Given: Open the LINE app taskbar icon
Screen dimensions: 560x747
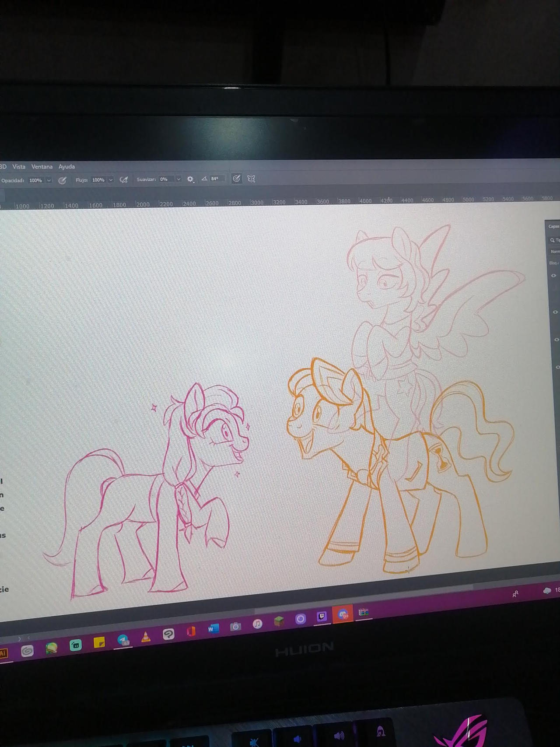Looking at the screenshot, I should [168, 634].
